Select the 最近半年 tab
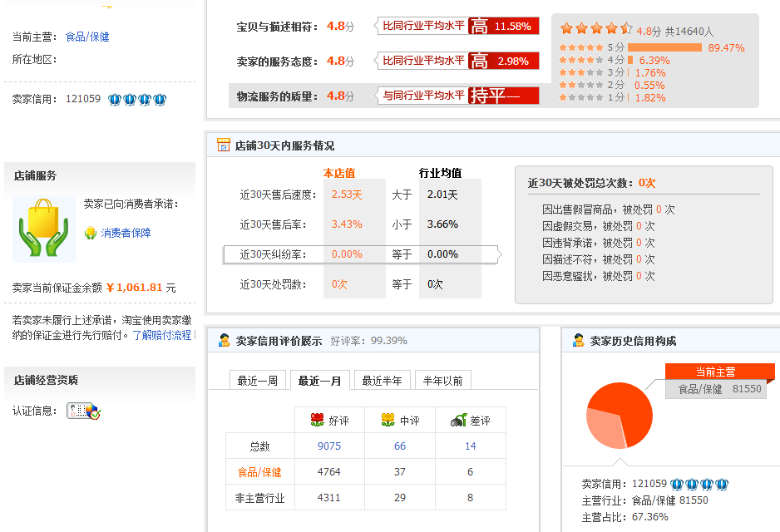 point(383,381)
